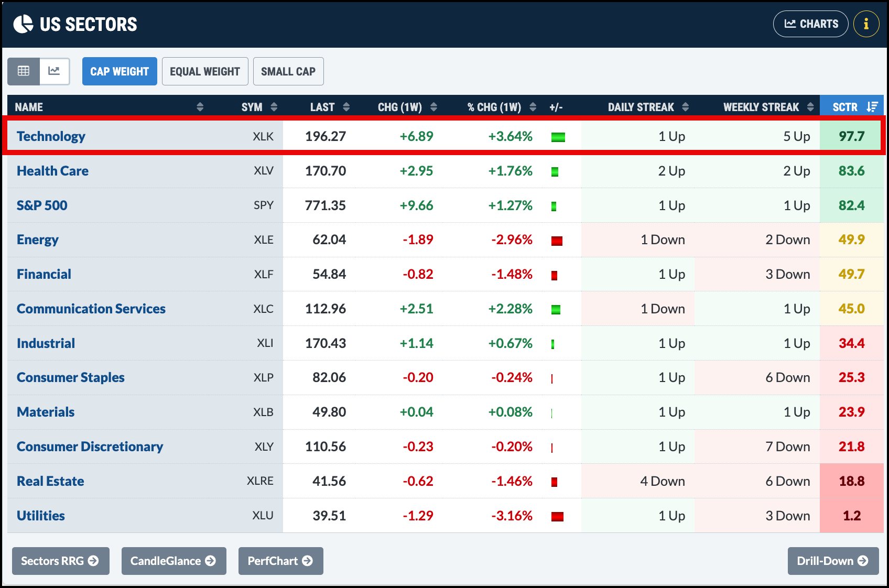Sort table by Name column arrows
The width and height of the screenshot is (889, 588).
click(200, 107)
